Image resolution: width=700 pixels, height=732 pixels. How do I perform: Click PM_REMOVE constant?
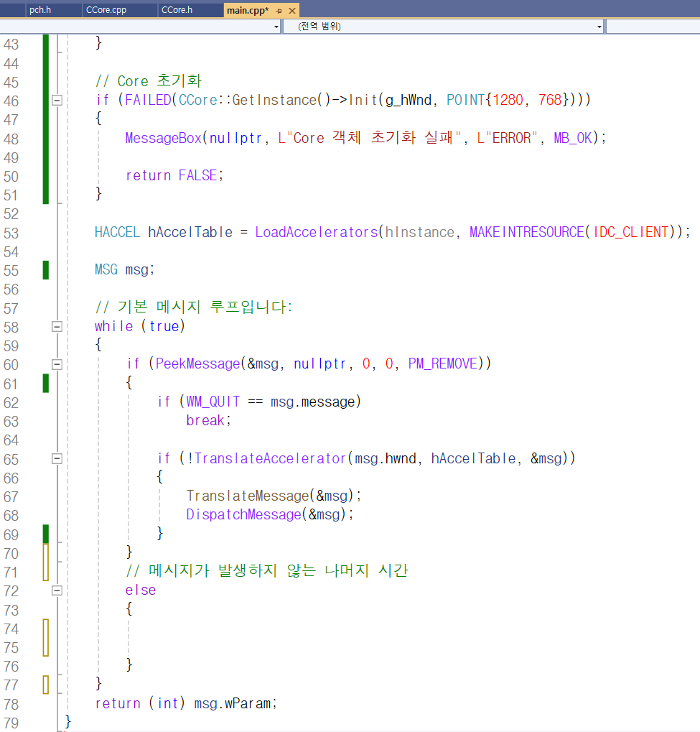[443, 363]
